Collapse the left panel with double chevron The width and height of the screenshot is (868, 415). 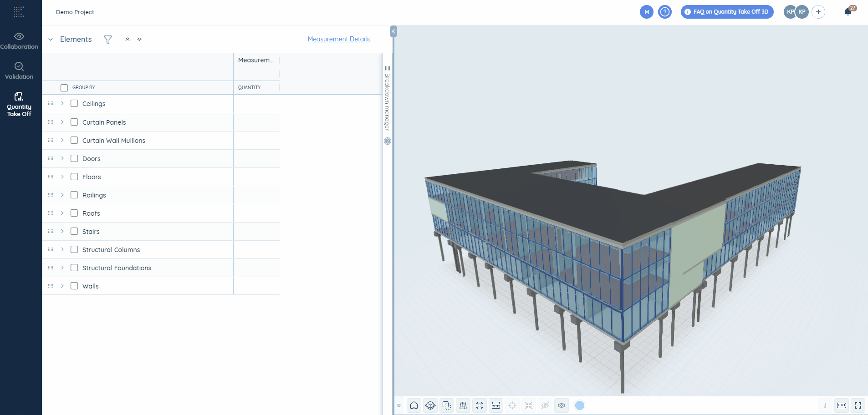pos(393,31)
